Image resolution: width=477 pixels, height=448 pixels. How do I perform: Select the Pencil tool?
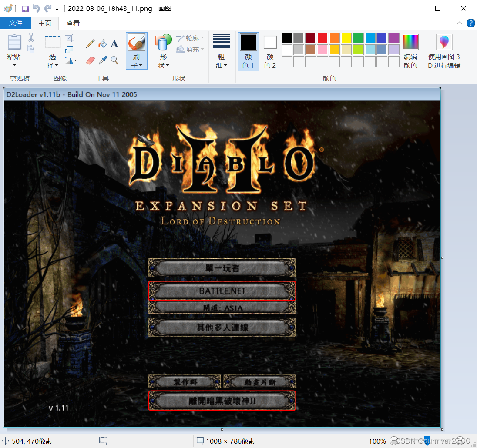tap(91, 44)
